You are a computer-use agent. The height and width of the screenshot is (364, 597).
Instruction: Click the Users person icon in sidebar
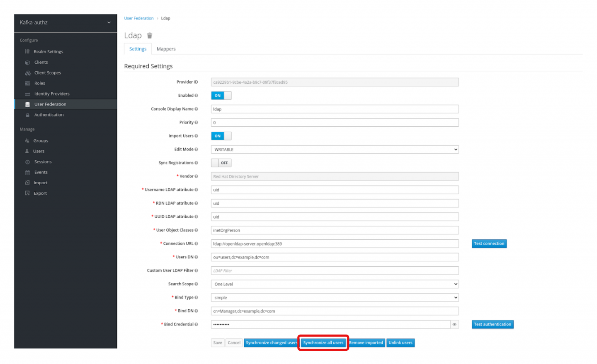(27, 152)
